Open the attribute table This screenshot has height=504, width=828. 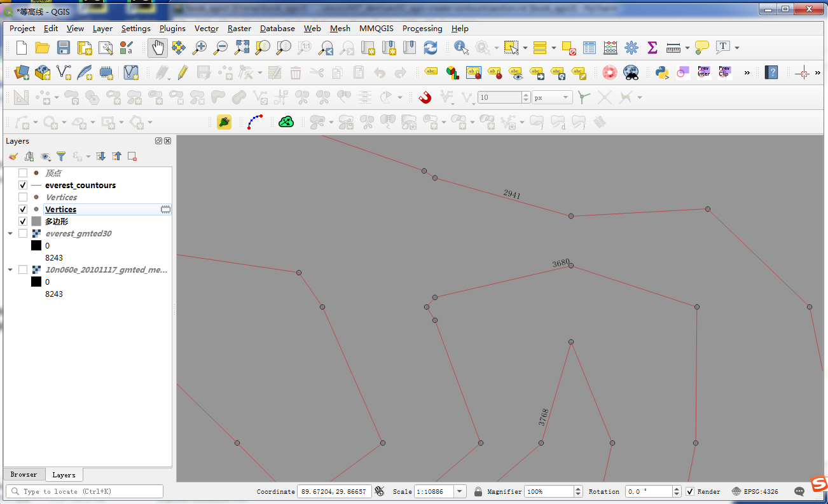[590, 48]
